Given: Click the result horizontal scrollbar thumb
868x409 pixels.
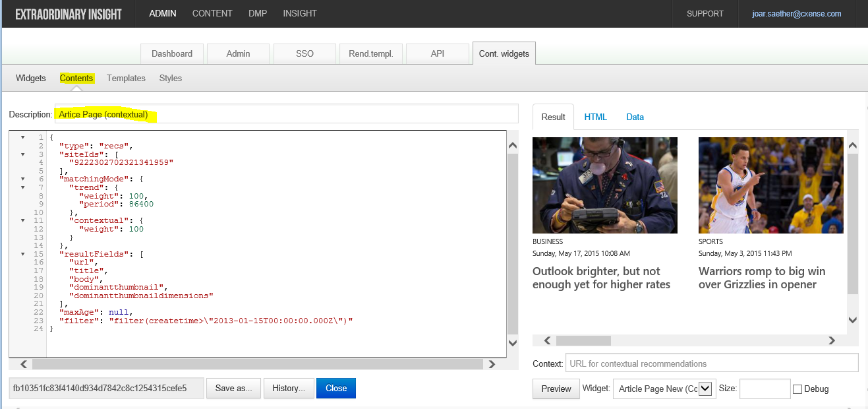Looking at the screenshot, I should (x=583, y=340).
